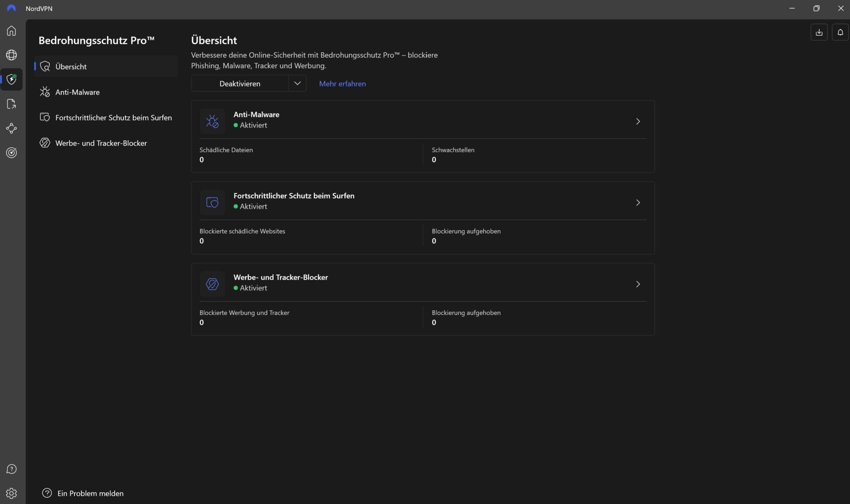Screen dimensions: 850x504
Task: Restore down the NordVPN window
Action: pos(816,8)
